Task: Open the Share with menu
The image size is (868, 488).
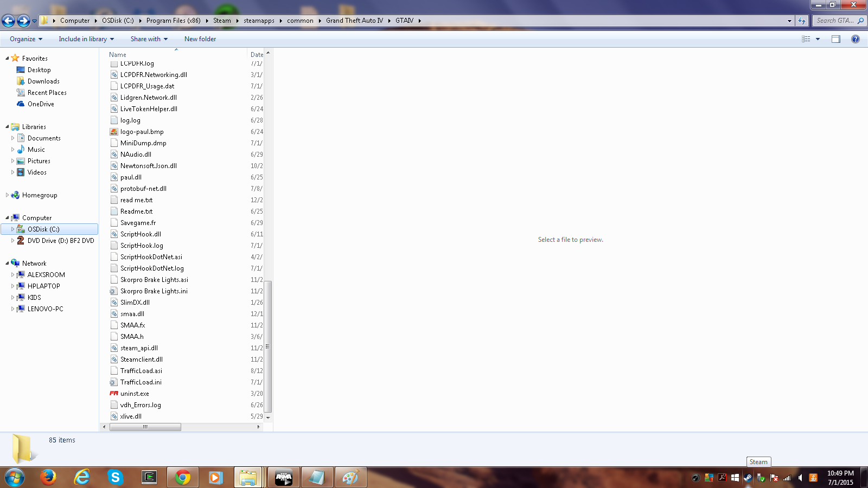Action: (149, 39)
